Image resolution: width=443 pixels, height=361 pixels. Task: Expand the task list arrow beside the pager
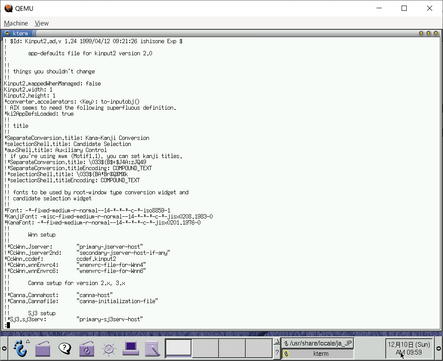(277, 342)
